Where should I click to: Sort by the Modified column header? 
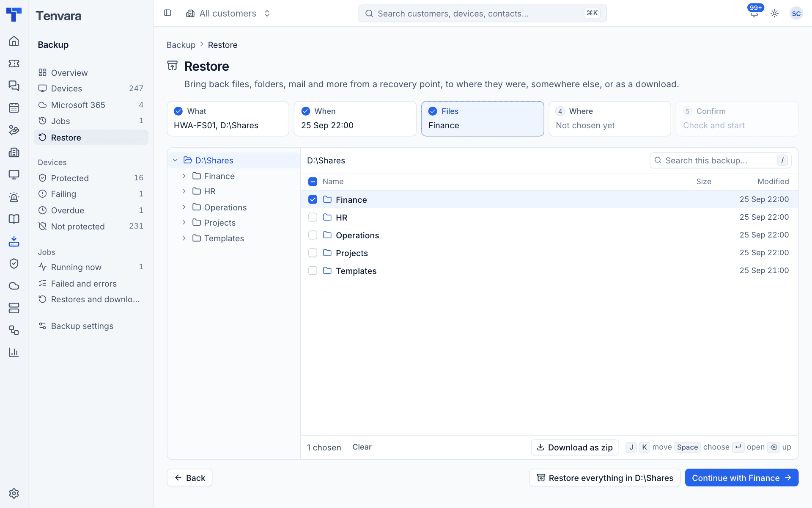click(x=773, y=182)
